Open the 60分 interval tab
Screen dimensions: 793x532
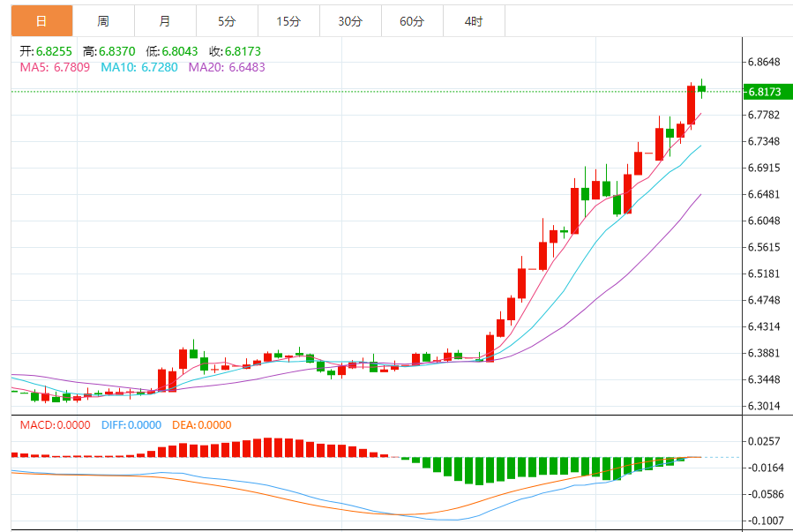[x=412, y=21]
